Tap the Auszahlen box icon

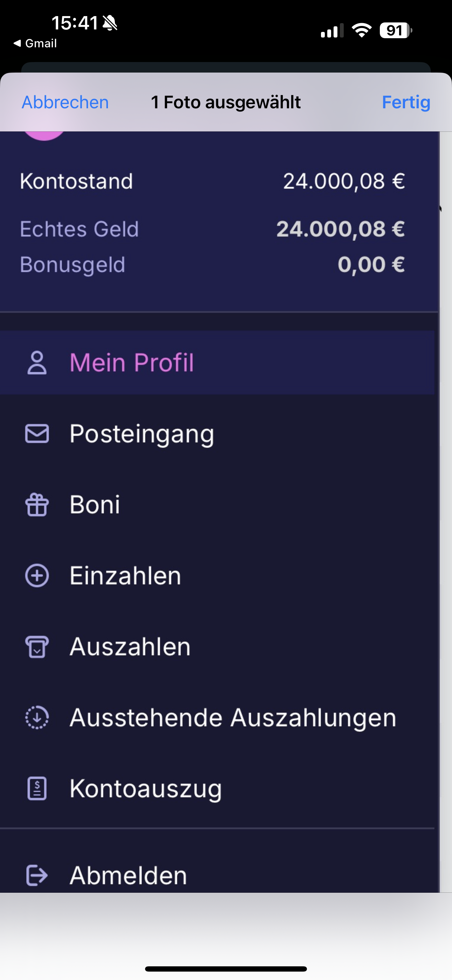point(37,647)
